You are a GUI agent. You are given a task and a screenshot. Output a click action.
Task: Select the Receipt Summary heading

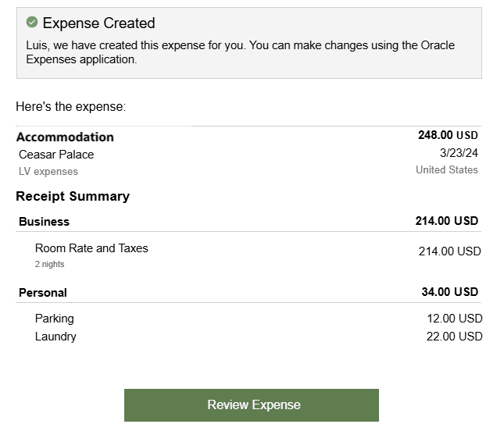[x=73, y=196]
